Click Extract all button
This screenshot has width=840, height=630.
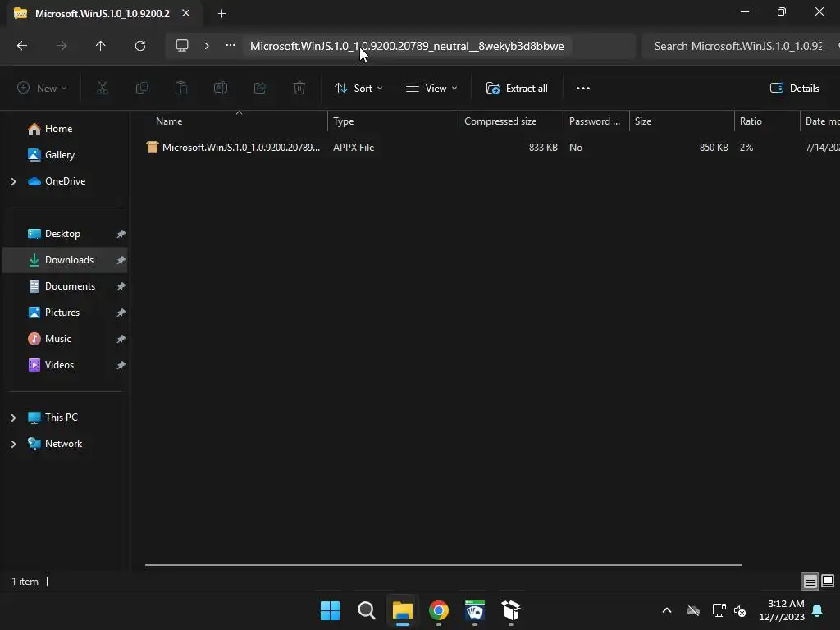517,89
